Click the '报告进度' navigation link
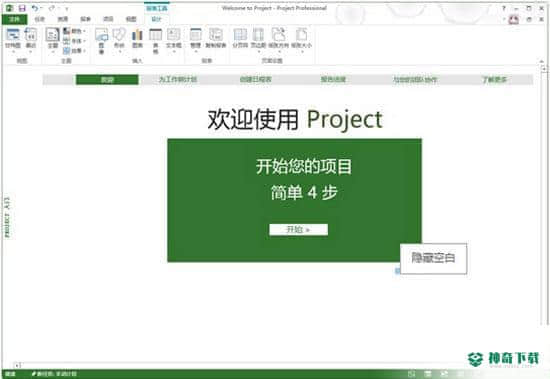This screenshot has width=550, height=379. (x=333, y=80)
